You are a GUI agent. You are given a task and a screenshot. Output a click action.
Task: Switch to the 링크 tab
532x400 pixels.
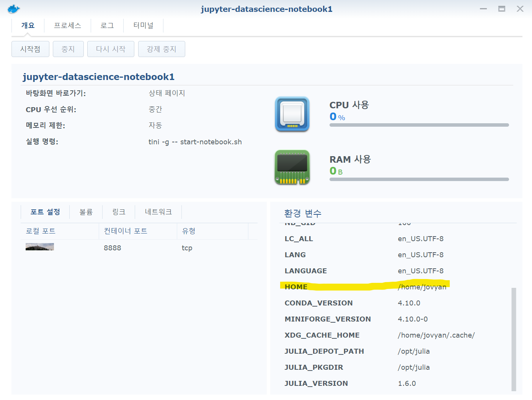point(119,212)
